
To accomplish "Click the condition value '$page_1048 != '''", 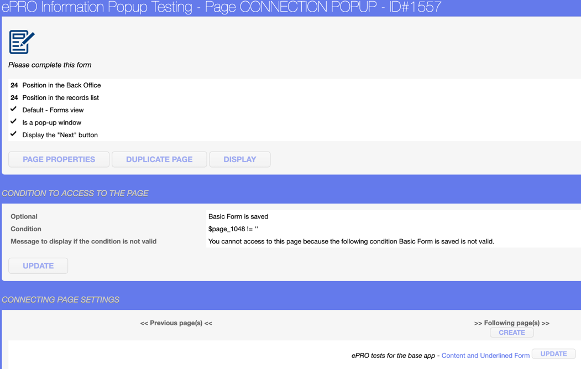I will [x=233, y=229].
